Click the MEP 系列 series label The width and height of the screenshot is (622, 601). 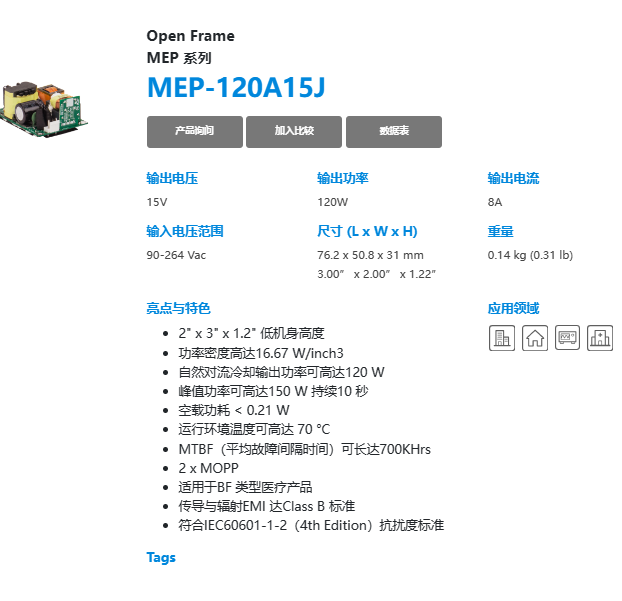(179, 58)
